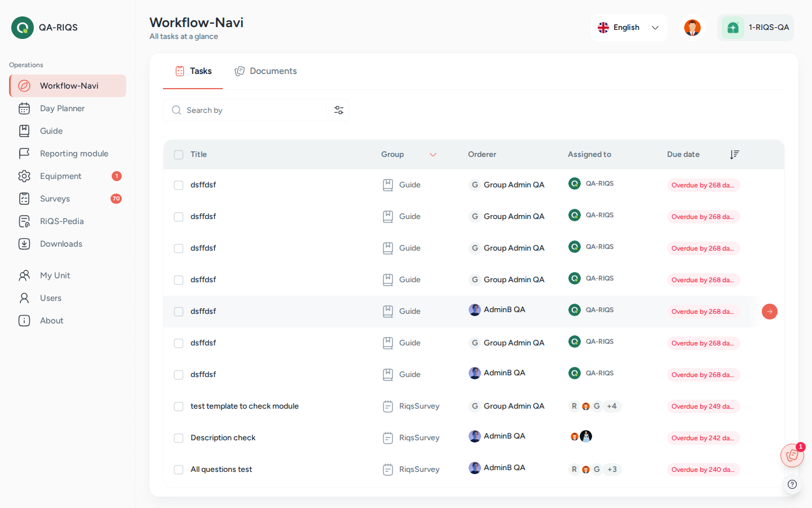This screenshot has height=508, width=812.
Task: Click the Reporting module flag icon
Action: 24,154
